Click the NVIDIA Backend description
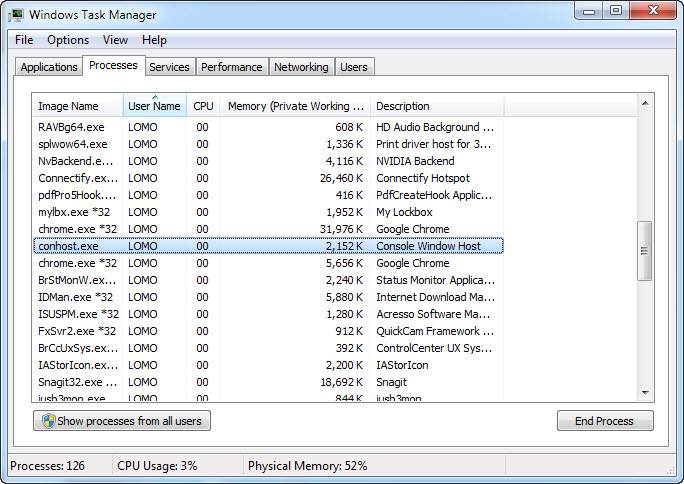The image size is (684, 484). (x=415, y=161)
